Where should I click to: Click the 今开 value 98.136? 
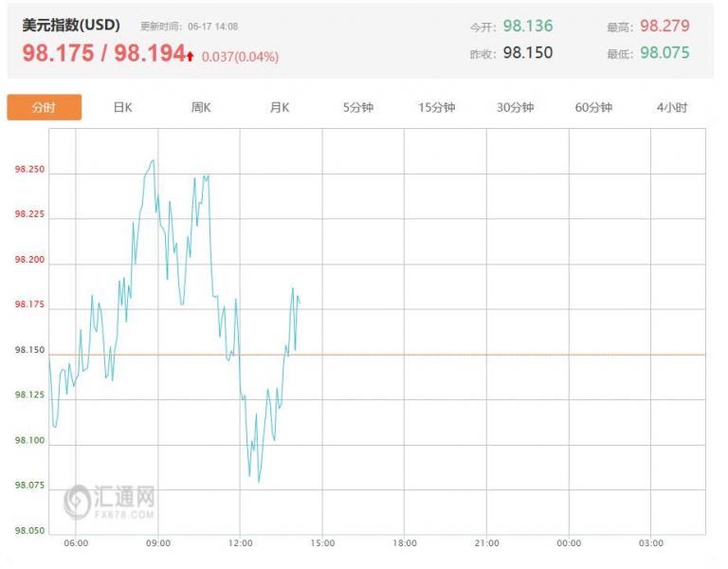point(528,26)
